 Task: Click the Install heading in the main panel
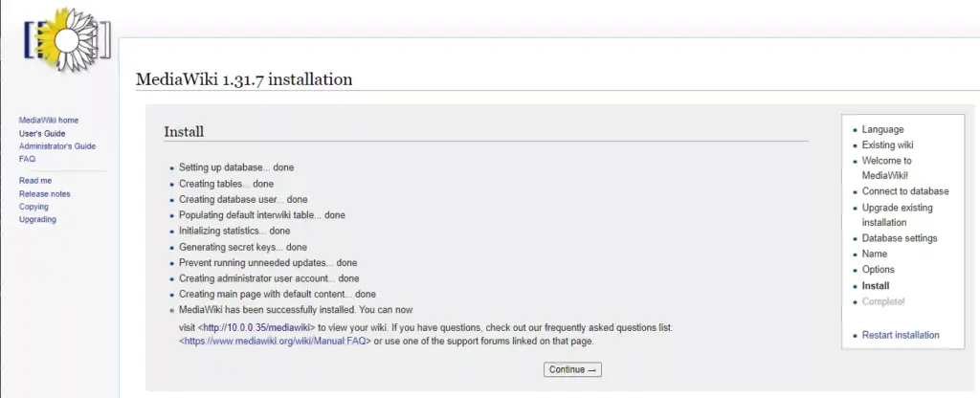184,132
